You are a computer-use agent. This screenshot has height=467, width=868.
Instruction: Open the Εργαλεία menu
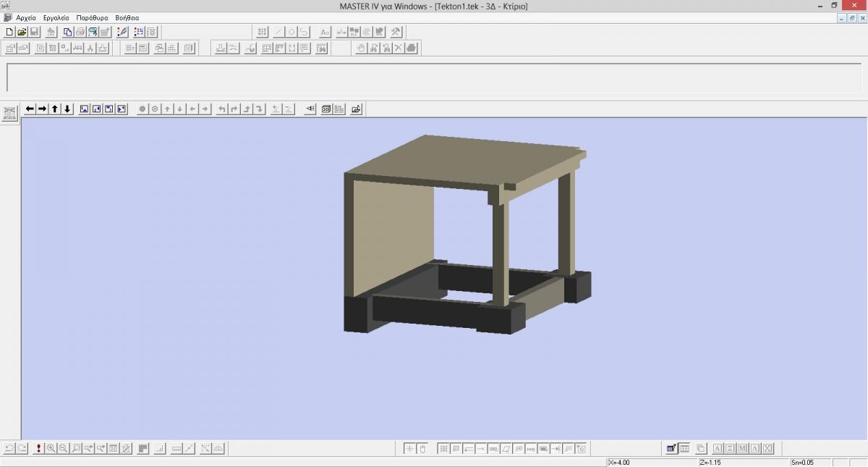pyautogui.click(x=56, y=17)
